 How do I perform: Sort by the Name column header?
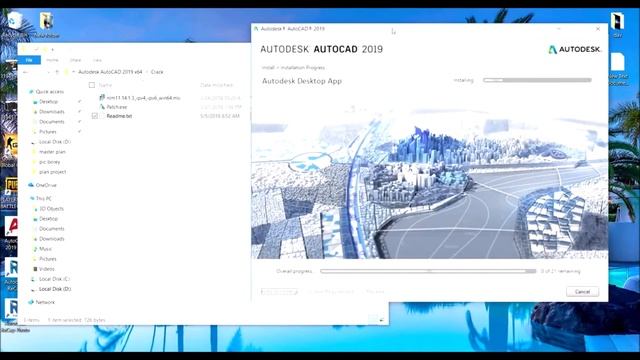(105, 85)
